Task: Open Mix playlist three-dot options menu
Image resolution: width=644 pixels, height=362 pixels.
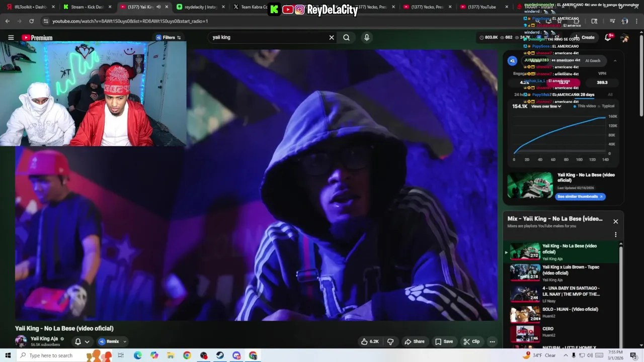Action: [x=615, y=234]
